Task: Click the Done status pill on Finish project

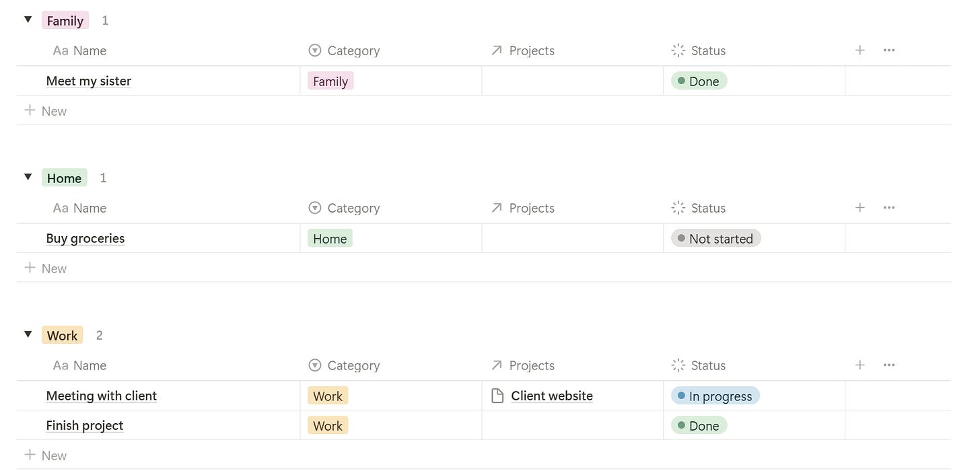Action: [x=699, y=425]
